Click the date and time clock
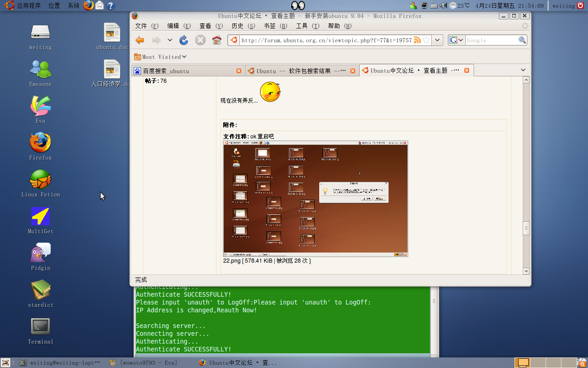This screenshot has width=588, height=368. [x=509, y=6]
